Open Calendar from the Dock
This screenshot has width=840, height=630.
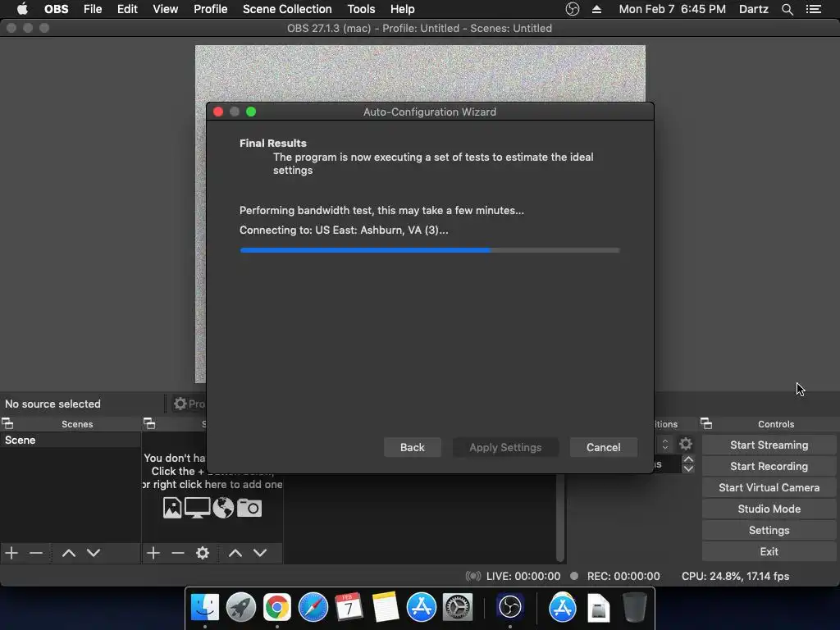[349, 608]
